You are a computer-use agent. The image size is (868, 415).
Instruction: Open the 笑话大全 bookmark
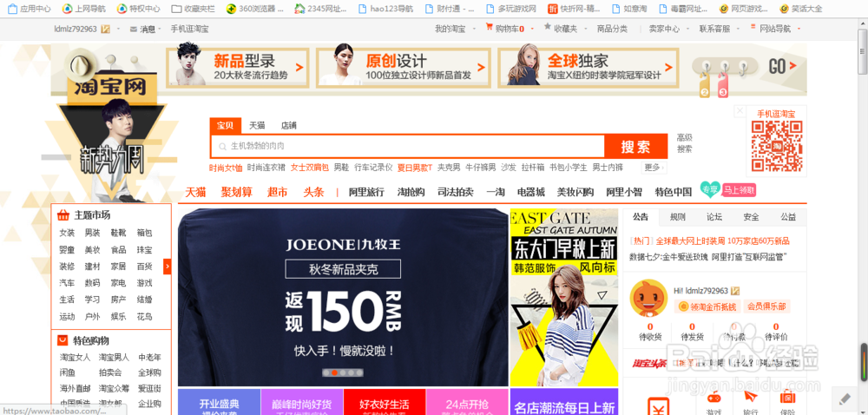801,9
